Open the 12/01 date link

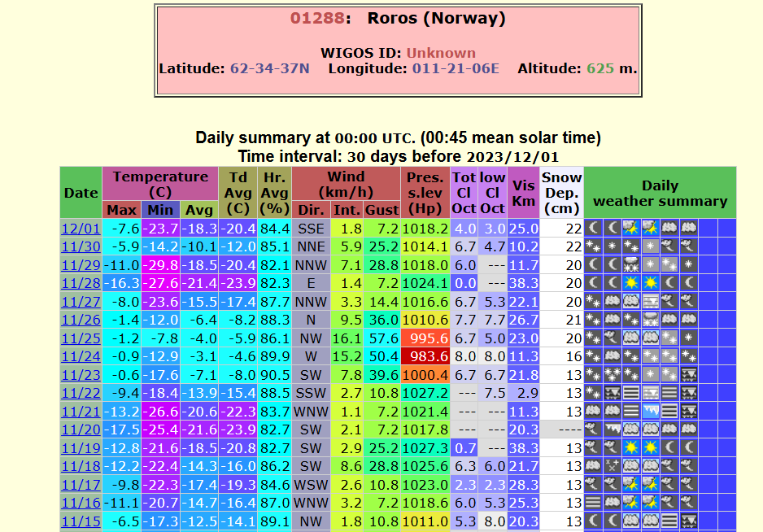pyautogui.click(x=81, y=229)
